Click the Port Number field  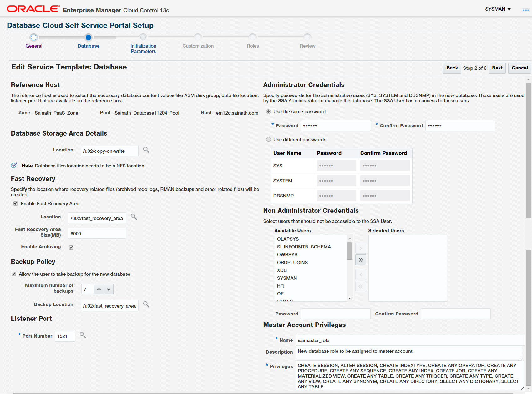(x=65, y=336)
